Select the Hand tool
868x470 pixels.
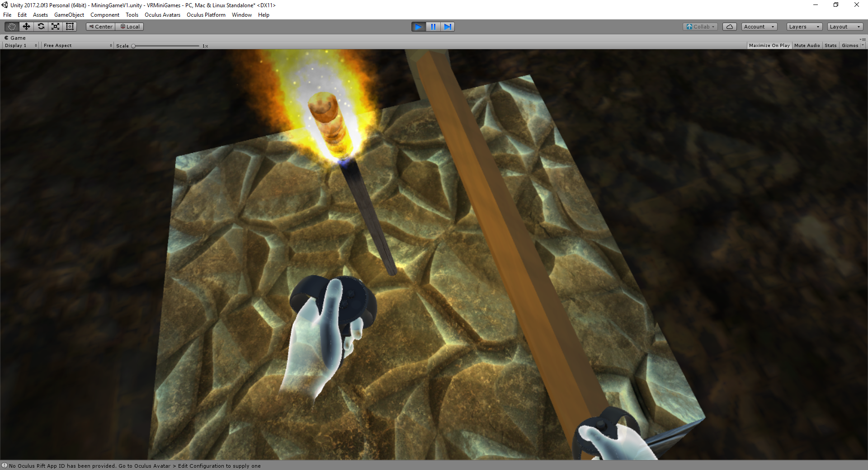coord(12,27)
